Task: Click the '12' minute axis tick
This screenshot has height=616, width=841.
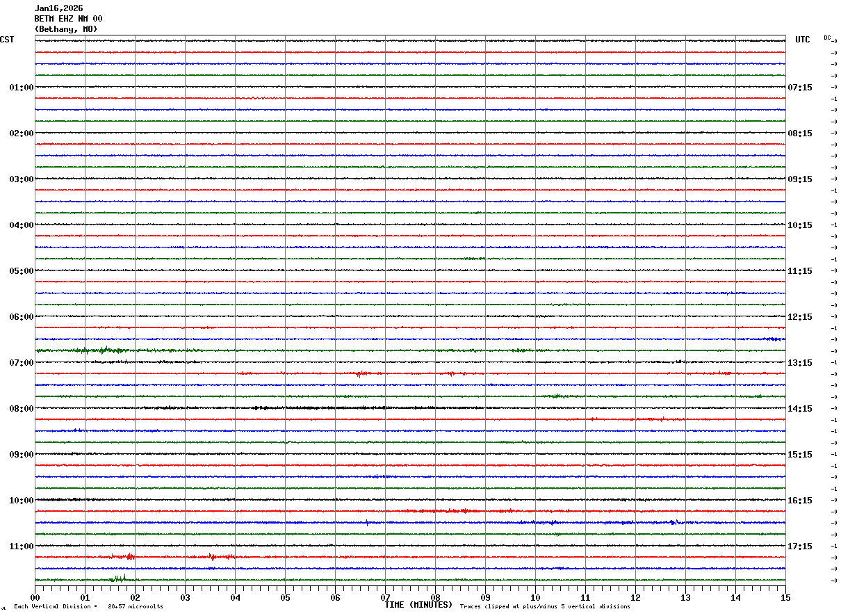Action: click(635, 597)
